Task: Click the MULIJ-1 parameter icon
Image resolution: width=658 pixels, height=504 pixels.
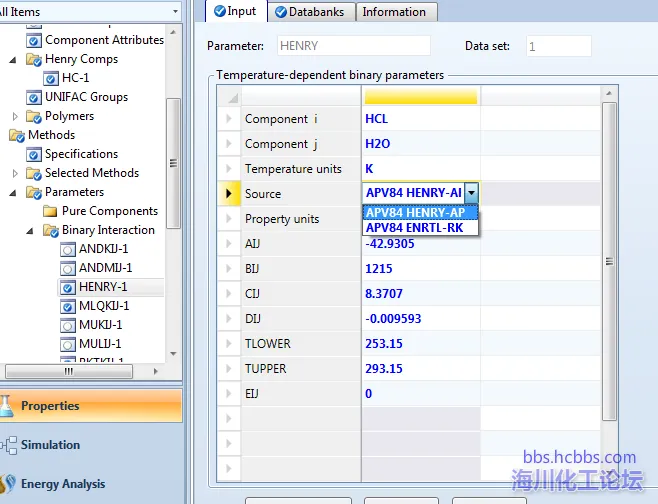Action: click(67, 344)
